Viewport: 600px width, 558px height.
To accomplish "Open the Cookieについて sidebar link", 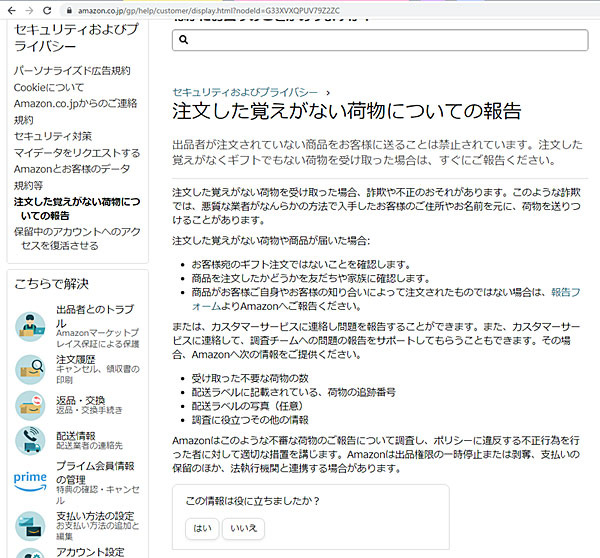I will pos(49,87).
